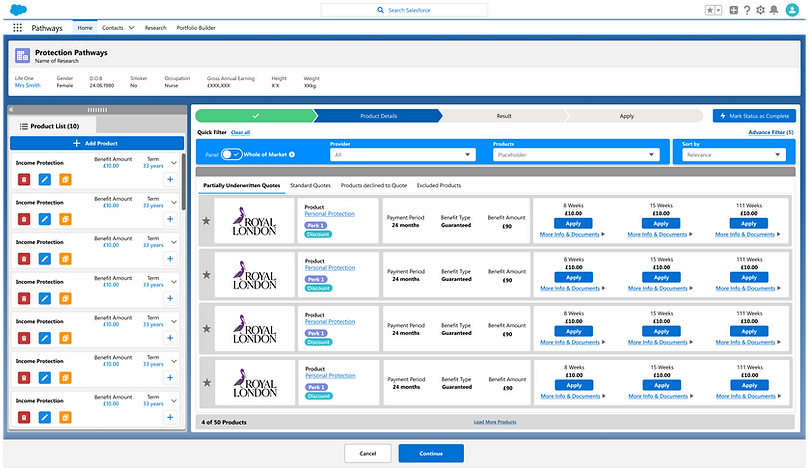Click the favorites star icon in header
Screen dimensions: 809x468
[x=710, y=10]
